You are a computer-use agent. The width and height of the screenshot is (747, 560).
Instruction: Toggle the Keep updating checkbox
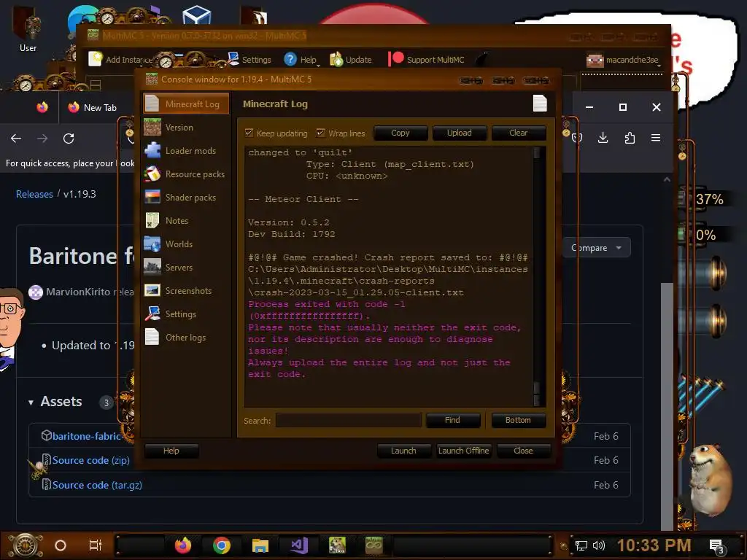coord(249,133)
